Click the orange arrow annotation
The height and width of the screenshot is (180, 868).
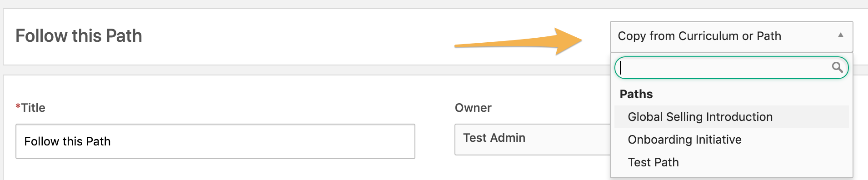518,41
